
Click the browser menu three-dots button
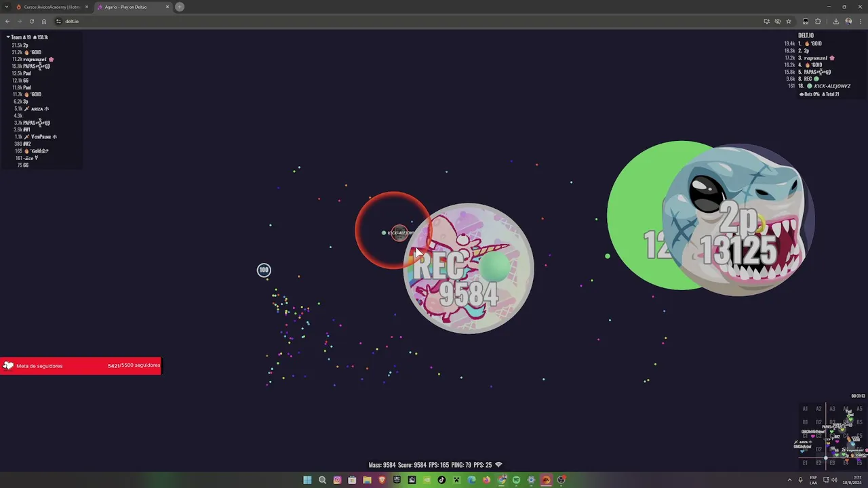point(861,21)
